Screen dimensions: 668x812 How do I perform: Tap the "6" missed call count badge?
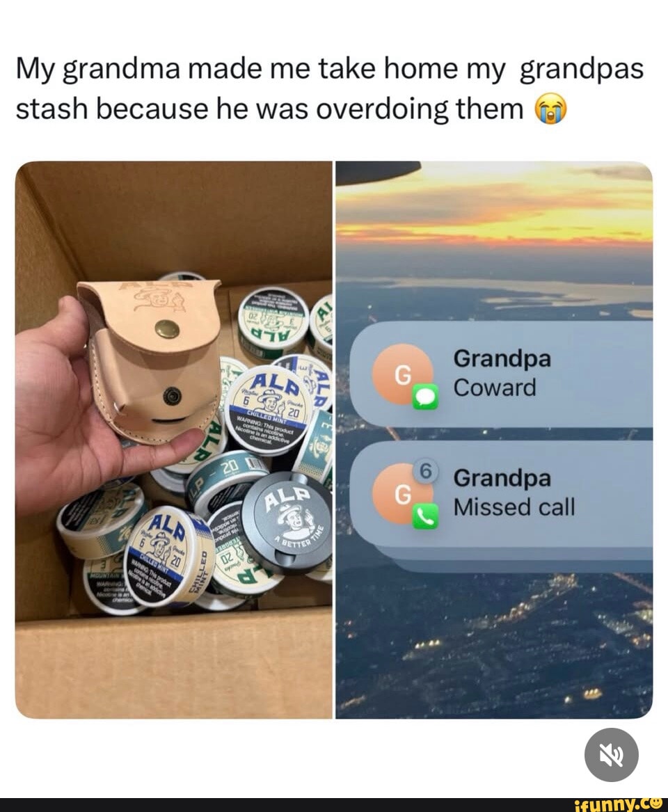pos(424,472)
